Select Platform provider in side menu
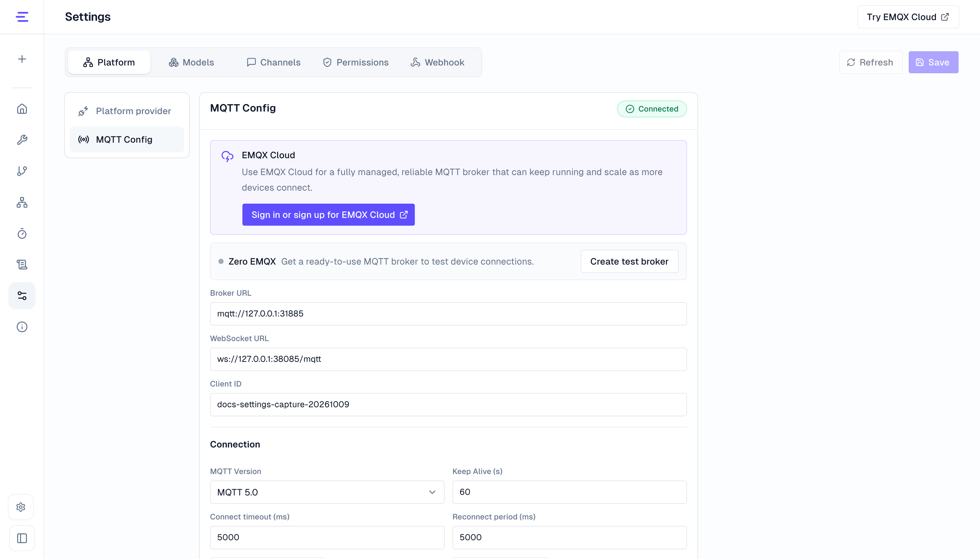This screenshot has height=559, width=980. coord(127,111)
